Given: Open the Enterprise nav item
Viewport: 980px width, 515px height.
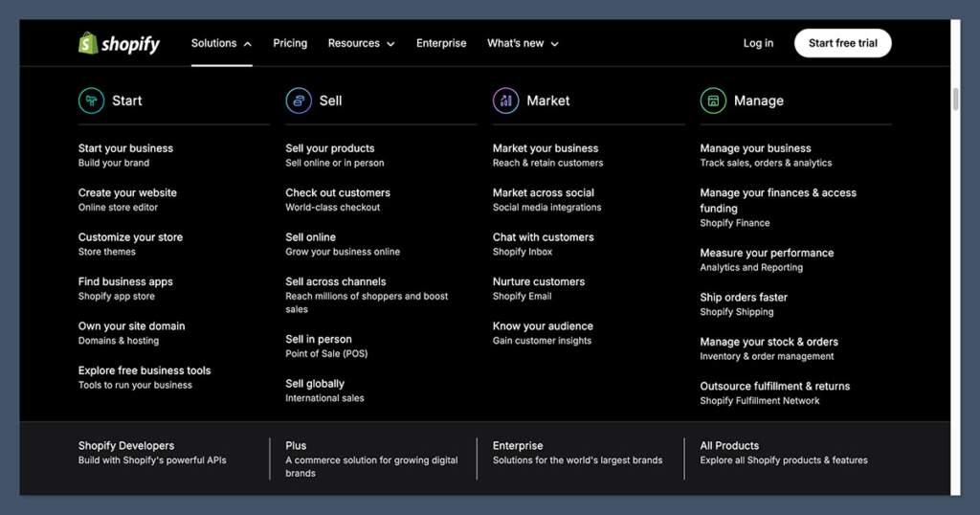Looking at the screenshot, I should (441, 43).
